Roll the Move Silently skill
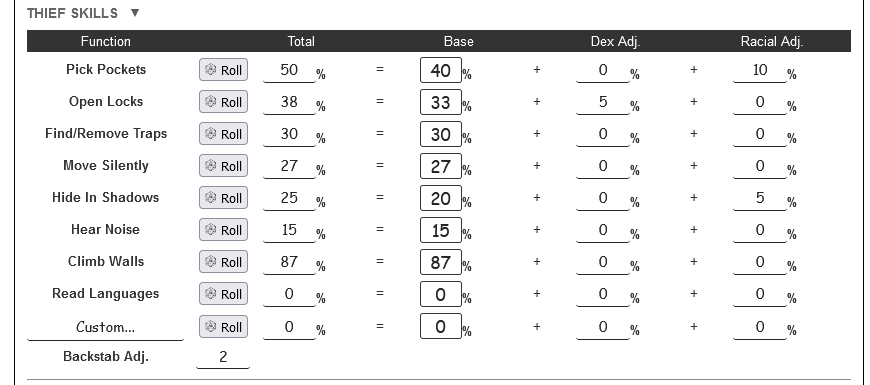The width and height of the screenshot is (870, 385). 224,166
